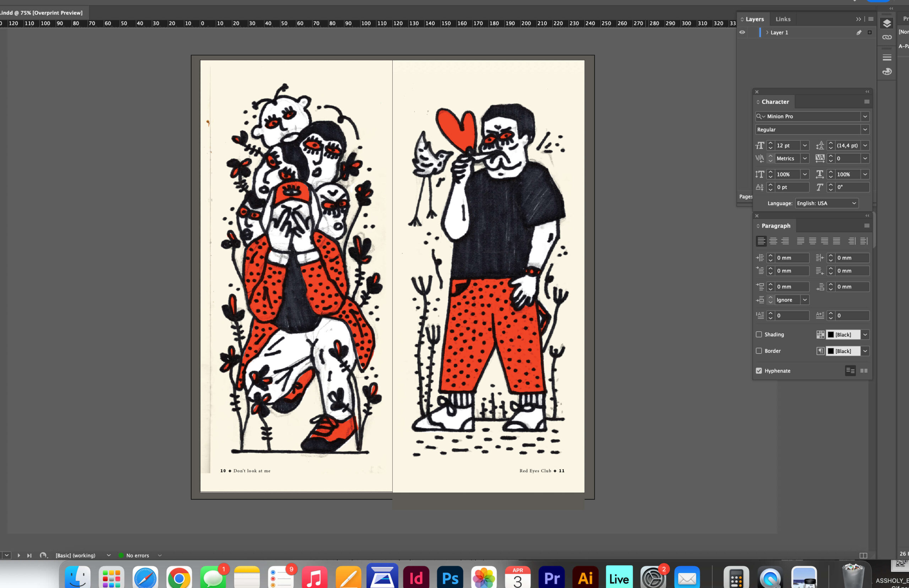Select the align right paragraph icon
909x588 pixels.
[785, 241]
